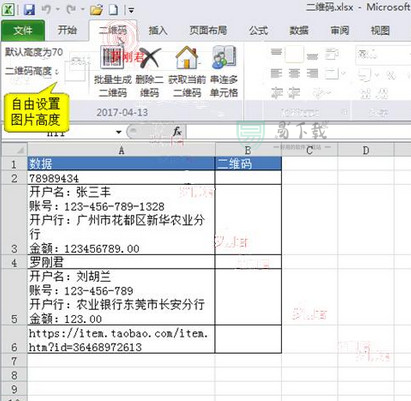Open the font name dropdown in ribbon
411x401 pixels.
[x=383, y=54]
